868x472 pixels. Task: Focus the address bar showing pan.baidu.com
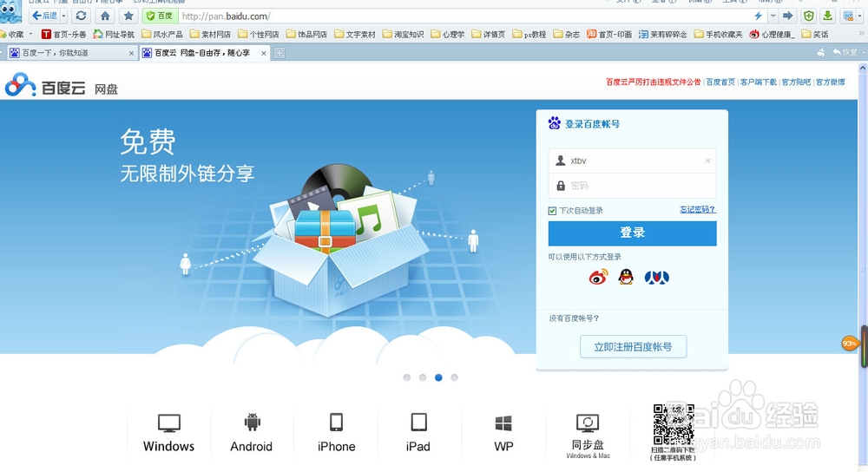point(465,16)
